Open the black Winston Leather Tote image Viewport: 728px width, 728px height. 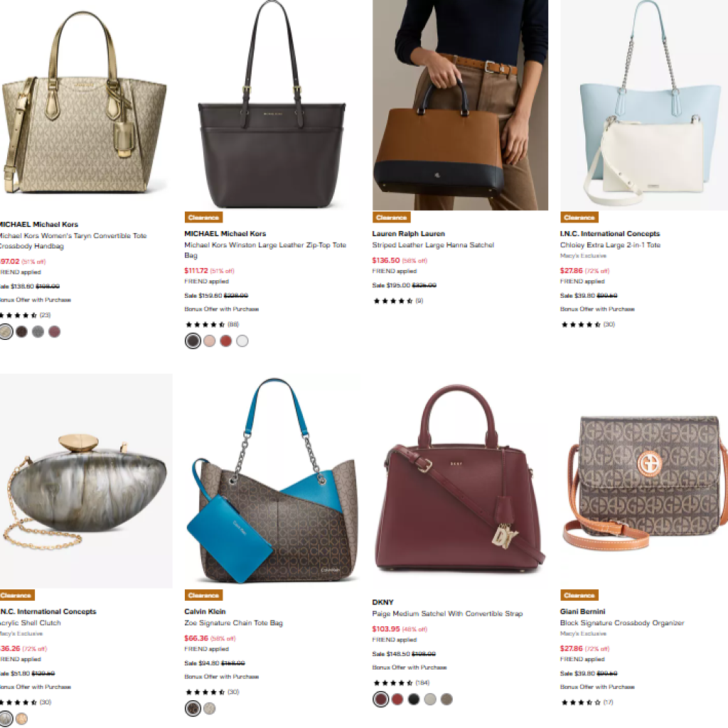272,105
